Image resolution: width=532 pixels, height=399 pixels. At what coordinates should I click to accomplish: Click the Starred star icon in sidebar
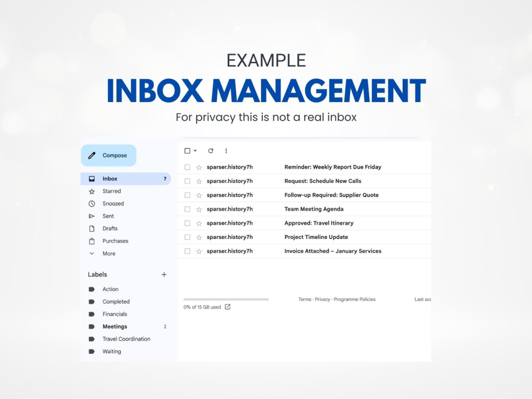pos(92,192)
